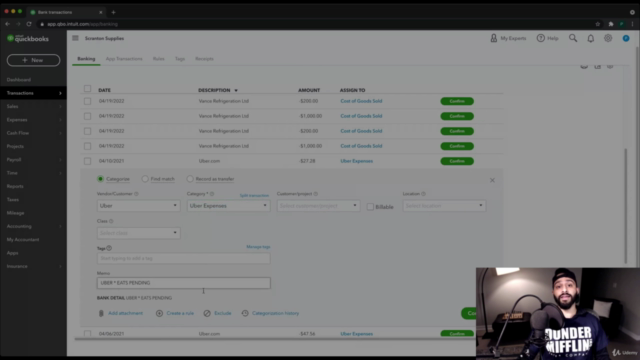Image resolution: width=640 pixels, height=360 pixels.
Task: Click the browser back arrow
Action: [7, 24]
